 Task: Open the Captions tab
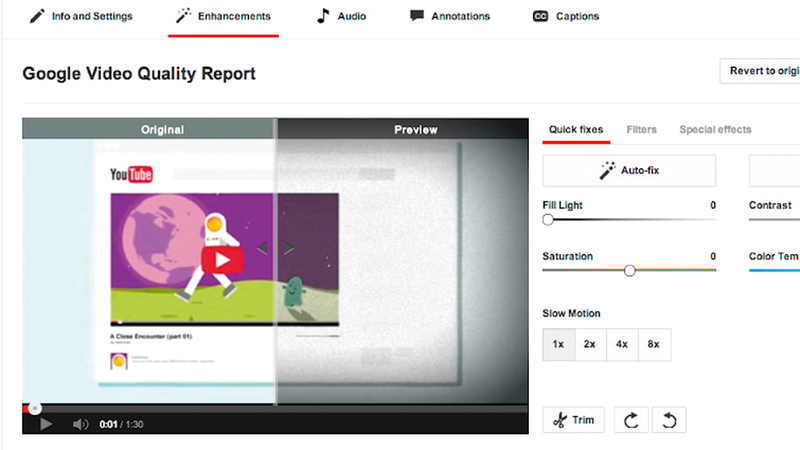click(x=566, y=16)
